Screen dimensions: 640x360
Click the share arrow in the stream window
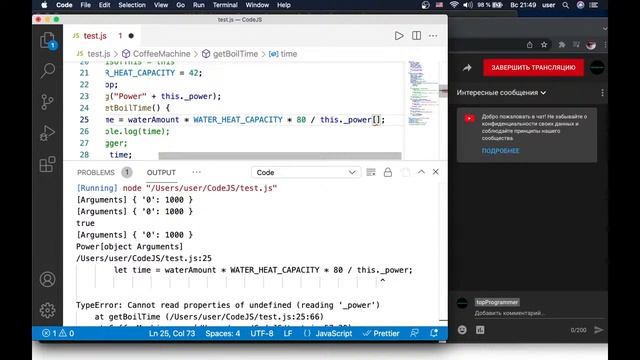(467, 68)
